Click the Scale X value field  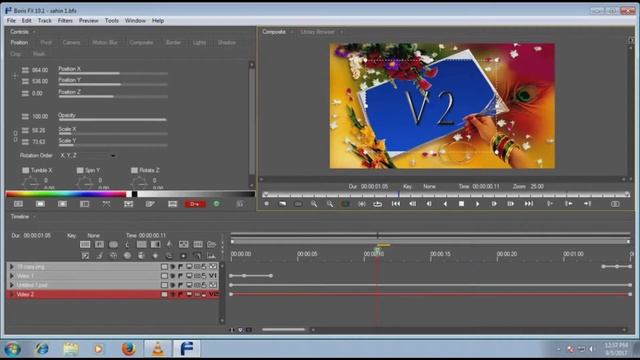(39, 130)
